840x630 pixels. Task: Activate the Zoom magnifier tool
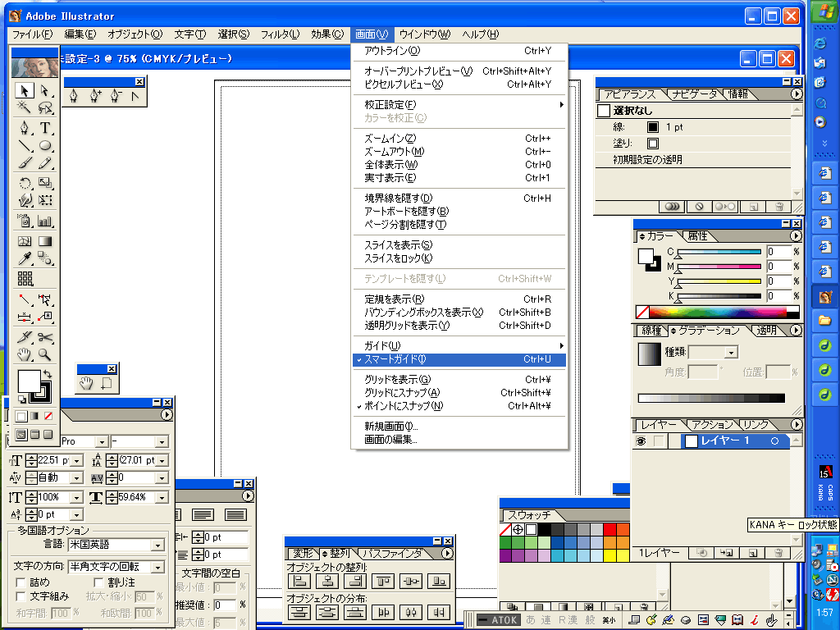click(x=45, y=355)
